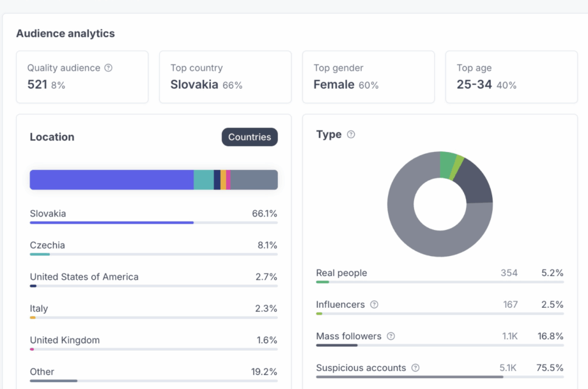This screenshot has height=389, width=588.
Task: Switch the Location view using Countries
Action: pos(249,137)
